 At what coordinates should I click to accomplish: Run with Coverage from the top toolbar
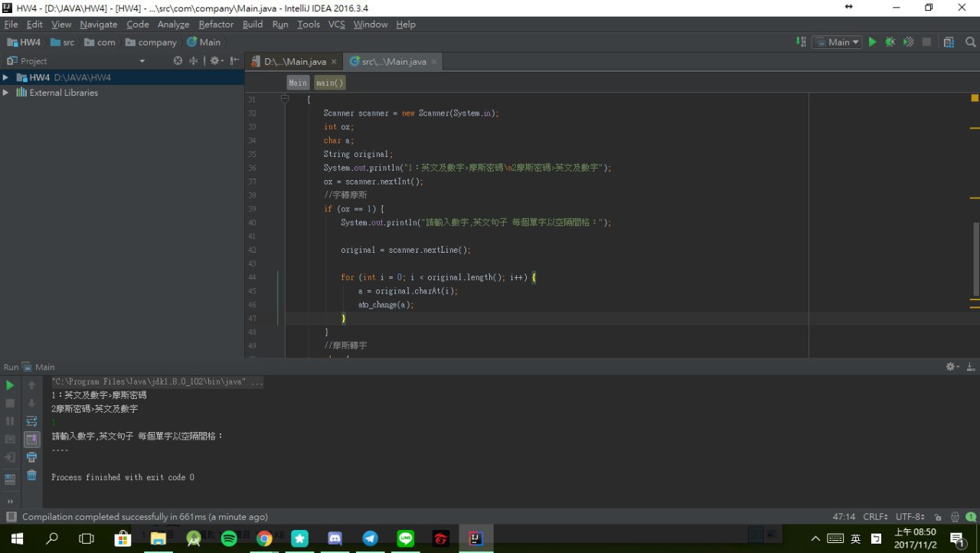[908, 42]
